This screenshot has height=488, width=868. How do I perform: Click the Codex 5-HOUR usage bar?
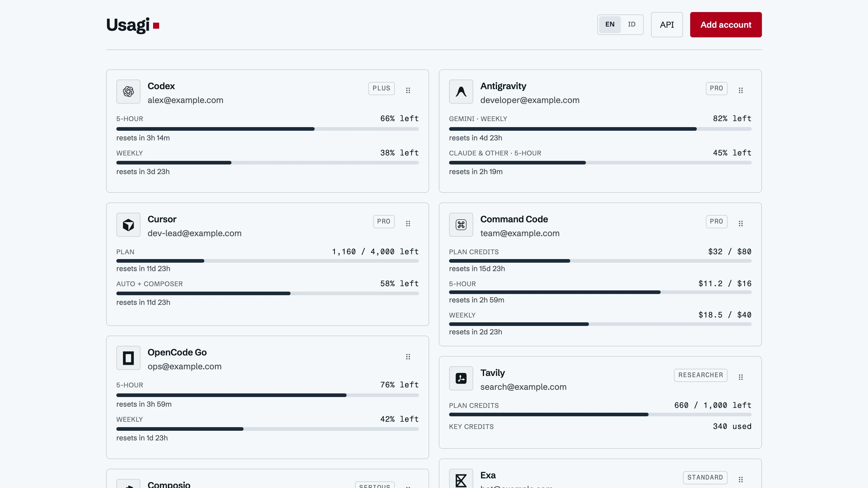pos(267,129)
